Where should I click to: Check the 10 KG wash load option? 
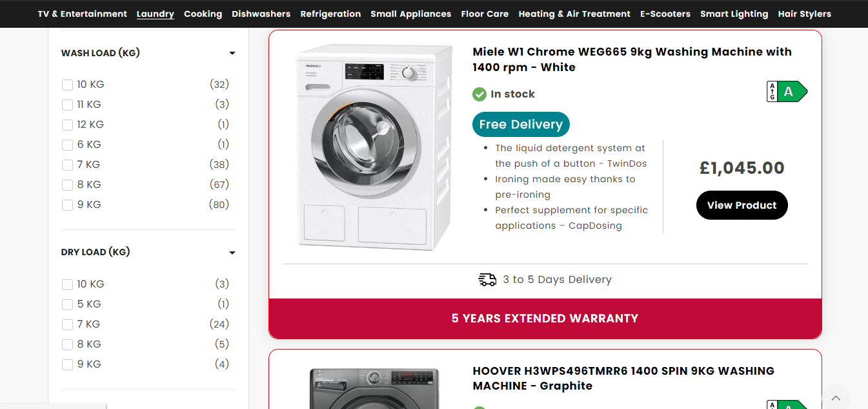click(67, 85)
